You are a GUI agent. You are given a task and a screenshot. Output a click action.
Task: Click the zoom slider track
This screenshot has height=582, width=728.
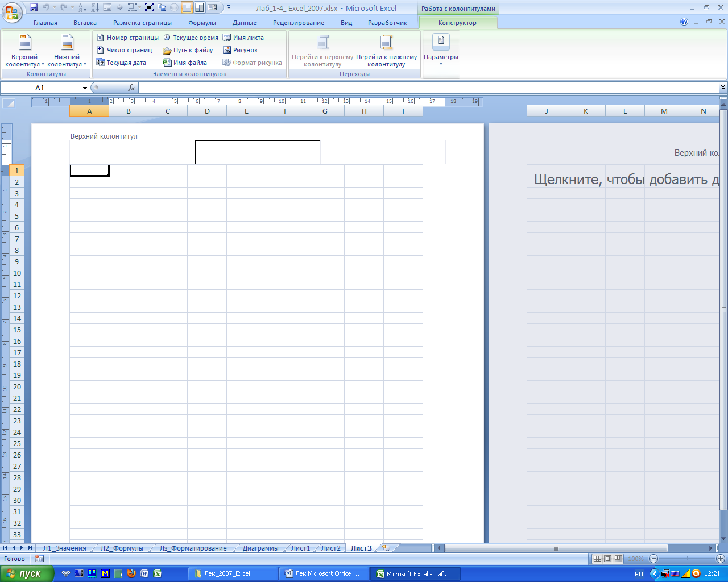tap(687, 559)
